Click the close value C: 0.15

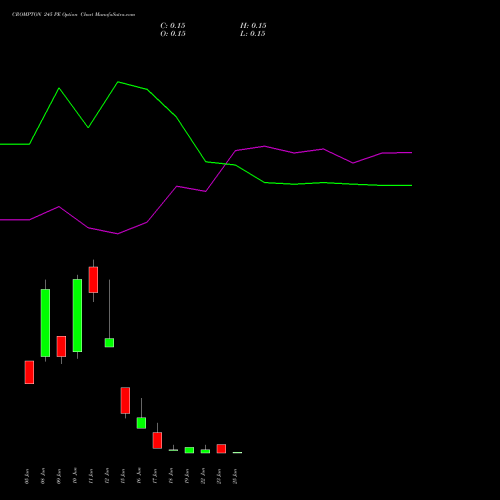click(173, 26)
